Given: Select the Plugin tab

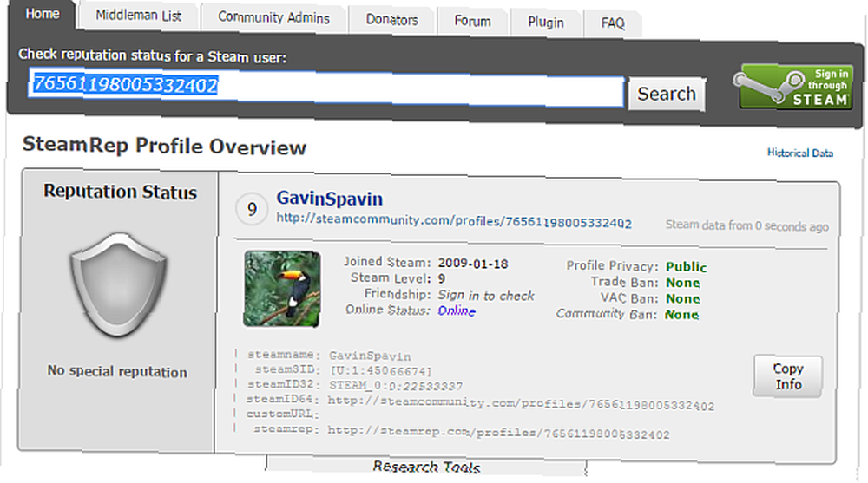Looking at the screenshot, I should (x=545, y=23).
